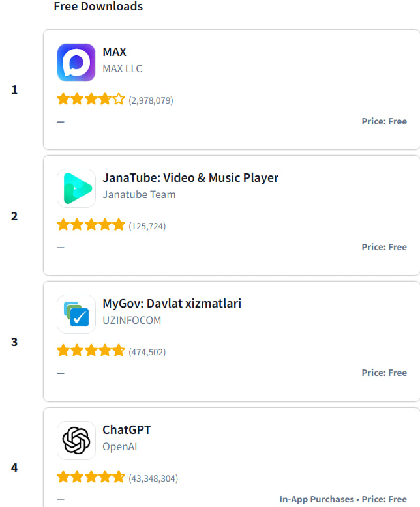The image size is (420, 507).
Task: Click the JanaTube five-star rating
Action: tap(91, 225)
